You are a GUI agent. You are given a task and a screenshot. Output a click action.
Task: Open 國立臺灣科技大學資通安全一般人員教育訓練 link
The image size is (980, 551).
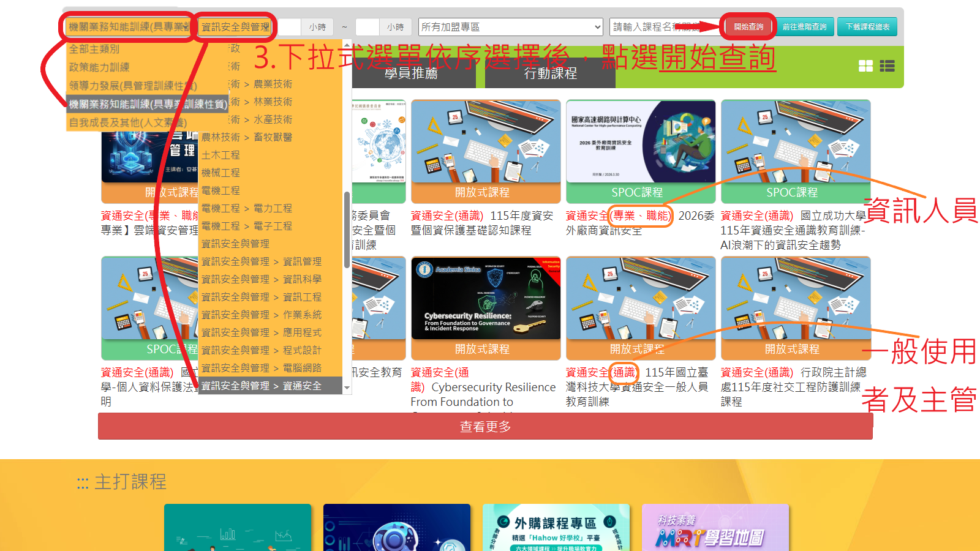click(x=637, y=387)
